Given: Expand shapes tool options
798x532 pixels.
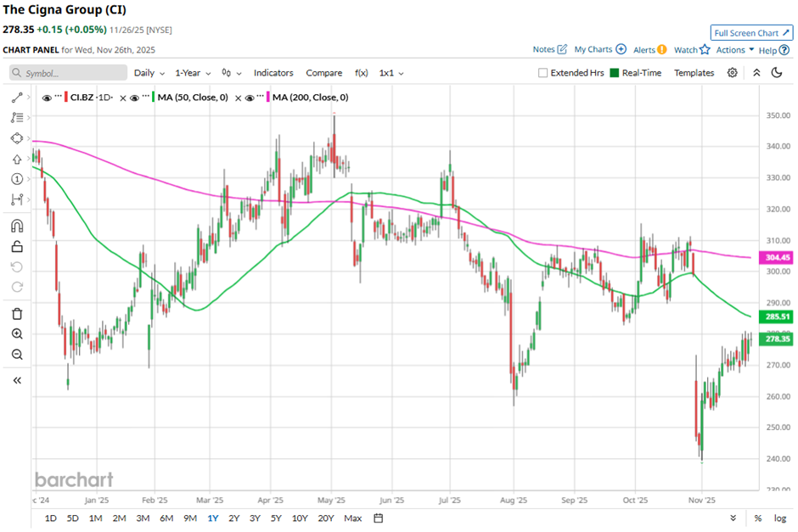Looking at the screenshot, I should (29, 138).
